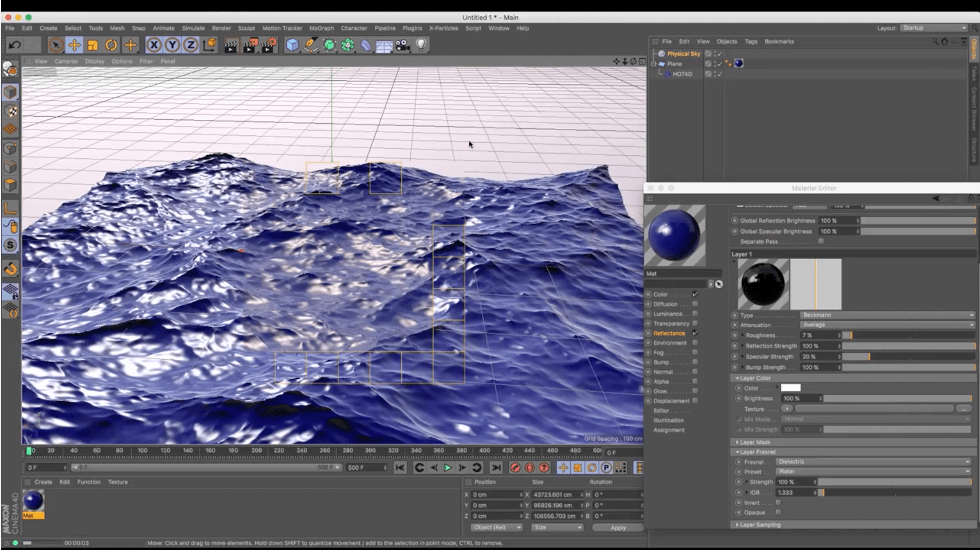This screenshot has width=980, height=550.
Task: Click the Light bulb object icon
Action: (x=421, y=45)
